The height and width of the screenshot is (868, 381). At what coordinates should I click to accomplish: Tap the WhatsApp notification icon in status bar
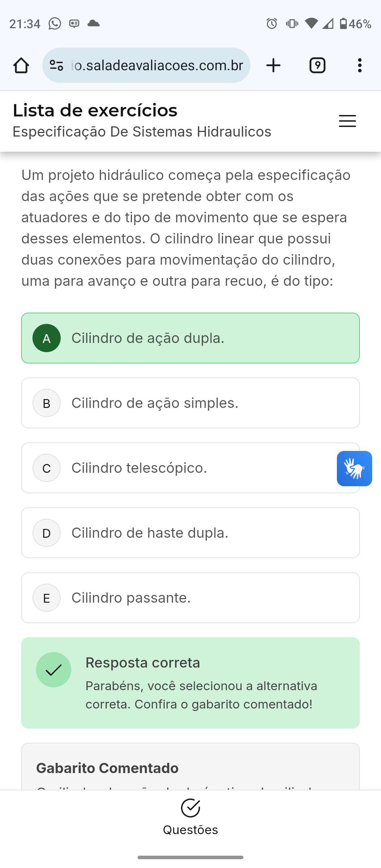(x=55, y=24)
